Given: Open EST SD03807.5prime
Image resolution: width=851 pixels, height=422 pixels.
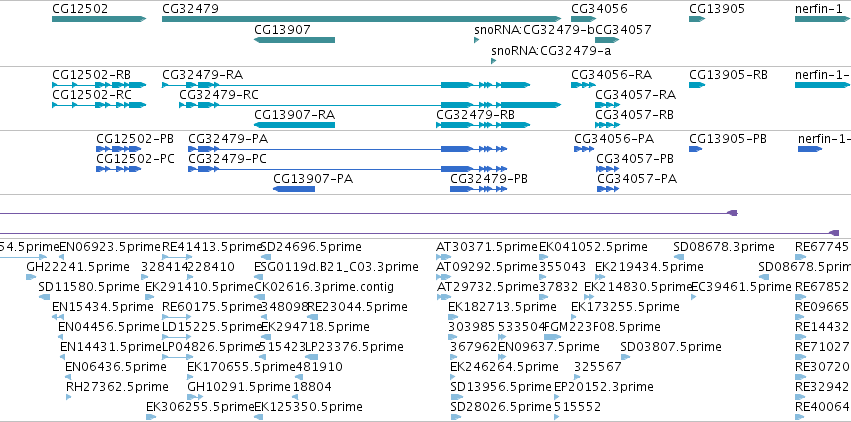Looking at the screenshot, I should click(671, 346).
